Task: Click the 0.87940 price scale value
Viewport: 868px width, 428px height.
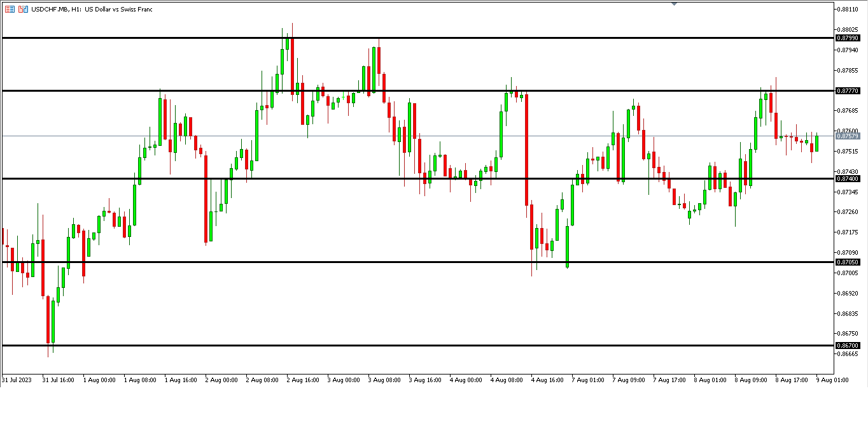Action: [848, 50]
